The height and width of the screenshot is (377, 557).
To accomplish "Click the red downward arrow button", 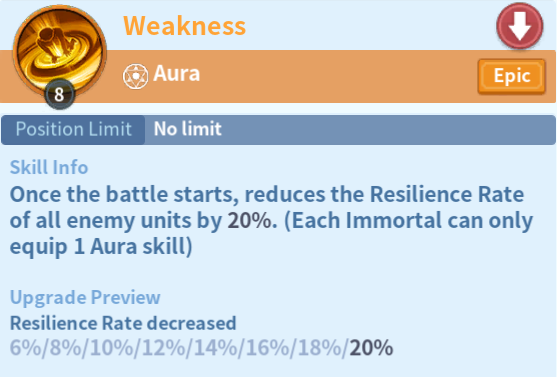I will pyautogui.click(x=520, y=26).
